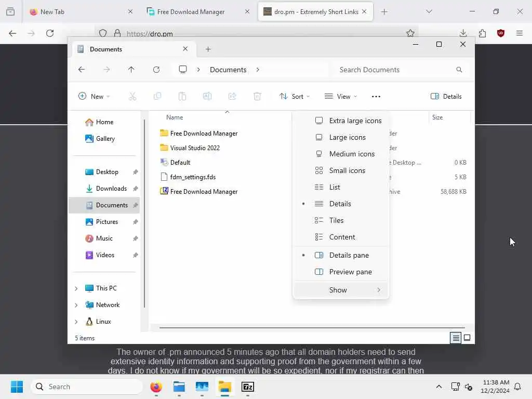Click the Search Documents field

point(401,70)
